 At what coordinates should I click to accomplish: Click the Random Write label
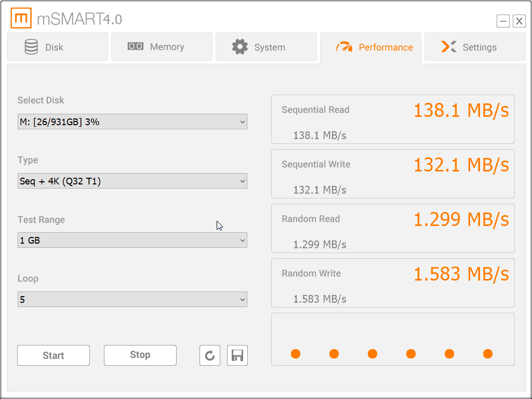coord(311,273)
